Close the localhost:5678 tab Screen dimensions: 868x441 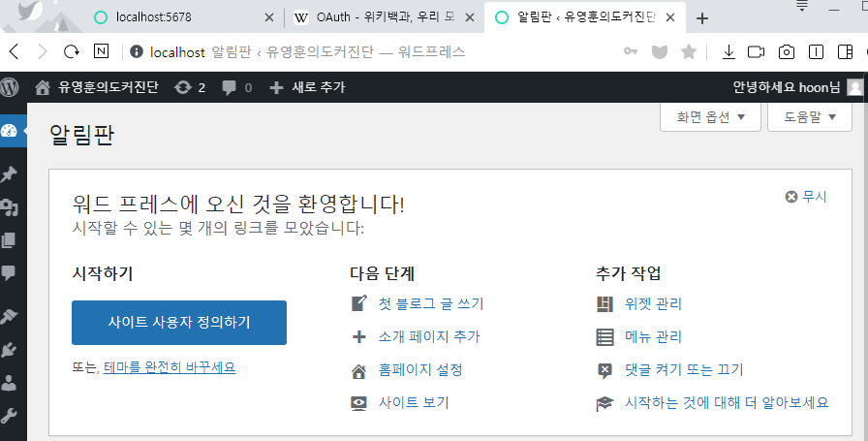pyautogui.click(x=269, y=17)
